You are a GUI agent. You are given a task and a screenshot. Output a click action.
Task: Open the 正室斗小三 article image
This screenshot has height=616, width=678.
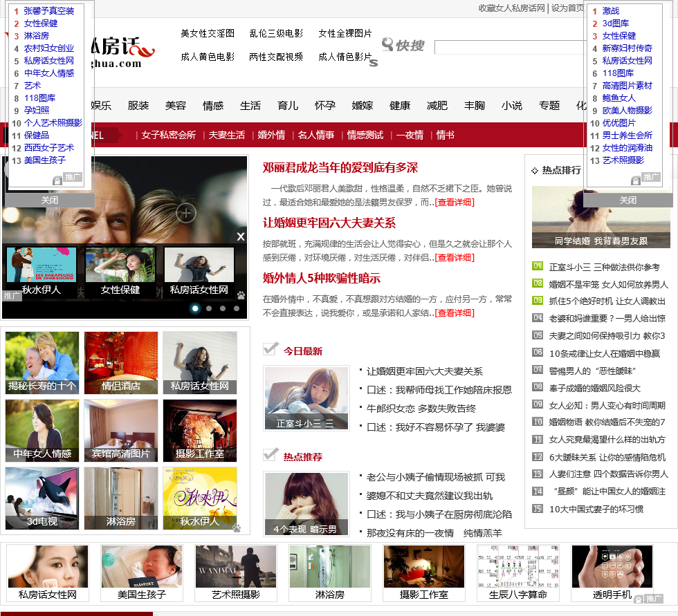point(306,398)
